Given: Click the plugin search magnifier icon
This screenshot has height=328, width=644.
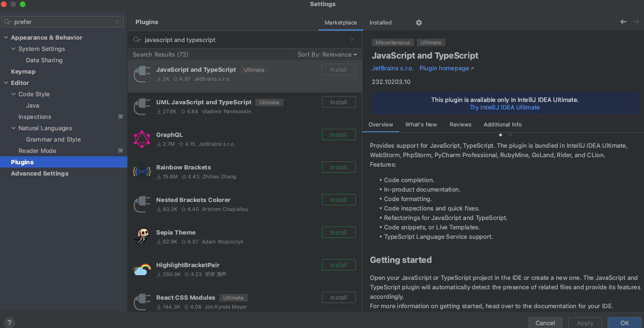Looking at the screenshot, I should (x=137, y=40).
